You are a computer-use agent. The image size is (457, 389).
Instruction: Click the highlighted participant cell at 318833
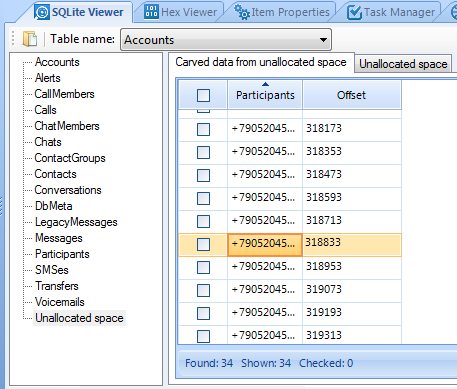pos(265,244)
